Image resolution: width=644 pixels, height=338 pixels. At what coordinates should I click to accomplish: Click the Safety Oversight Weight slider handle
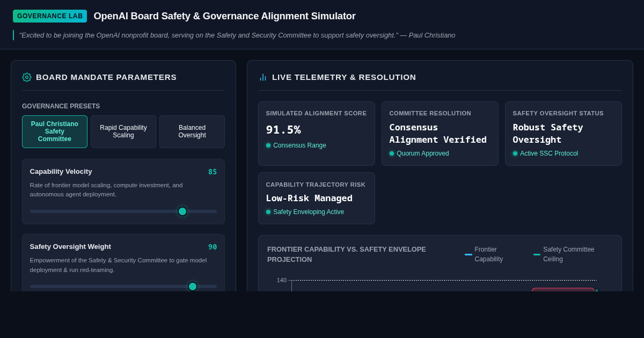tap(193, 286)
